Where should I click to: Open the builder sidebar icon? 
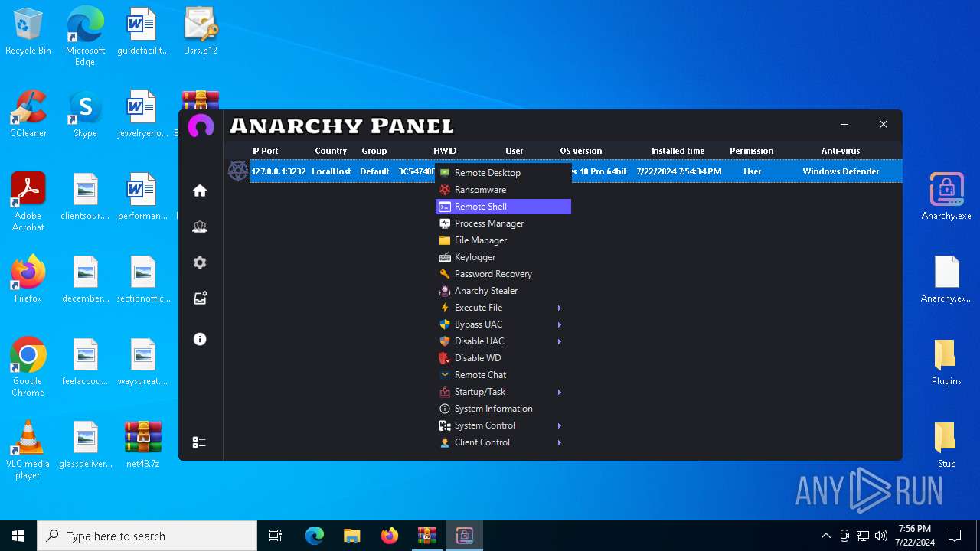click(200, 298)
